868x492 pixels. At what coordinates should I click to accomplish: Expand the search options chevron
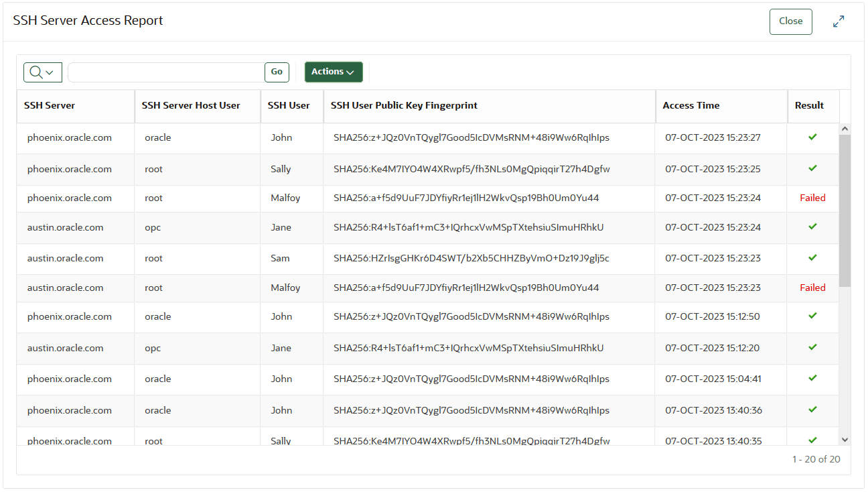click(x=48, y=72)
